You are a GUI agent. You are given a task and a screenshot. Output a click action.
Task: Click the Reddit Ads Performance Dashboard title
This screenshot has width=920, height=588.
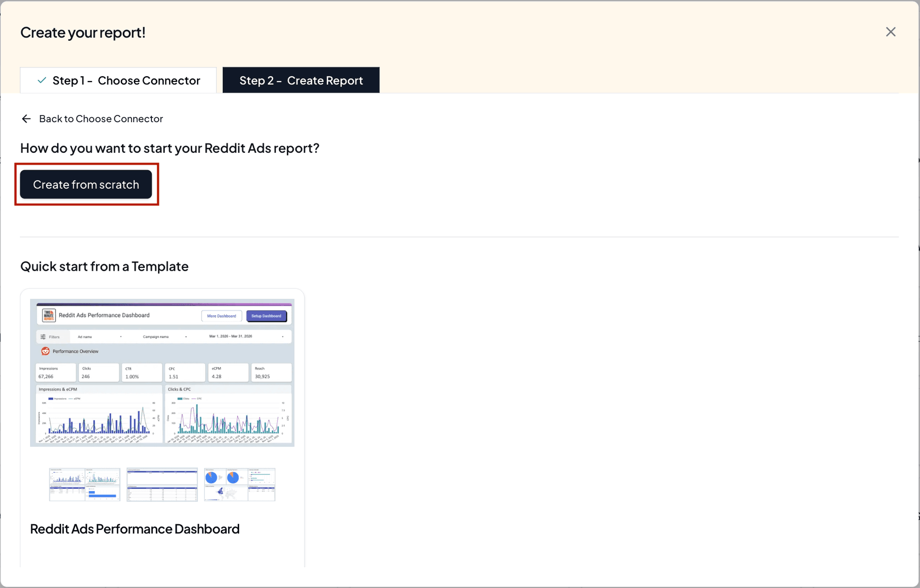coord(135,529)
